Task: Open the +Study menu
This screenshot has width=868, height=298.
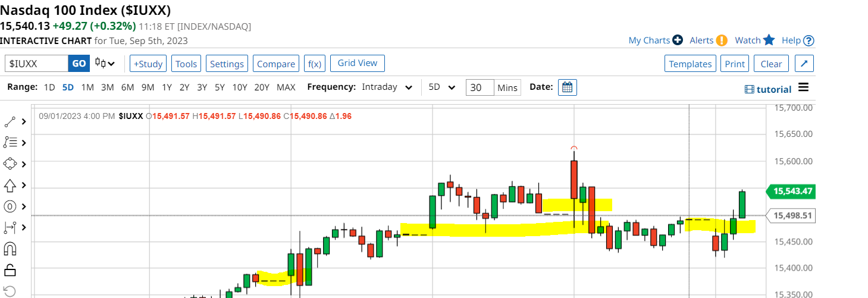Action: [x=148, y=64]
